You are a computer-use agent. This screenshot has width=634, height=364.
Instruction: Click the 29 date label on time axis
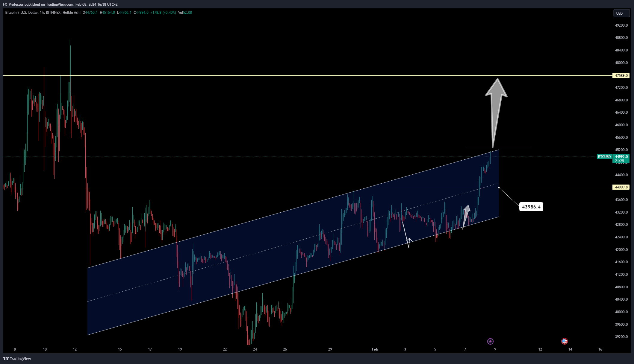[x=330, y=349]
